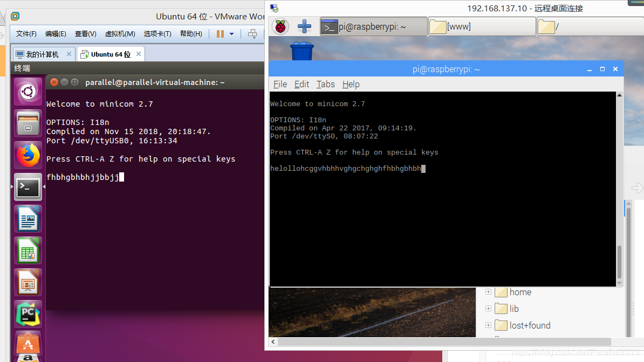Open Edit menu in Pi terminal
Viewport: 644px width, 362px height.
point(302,84)
